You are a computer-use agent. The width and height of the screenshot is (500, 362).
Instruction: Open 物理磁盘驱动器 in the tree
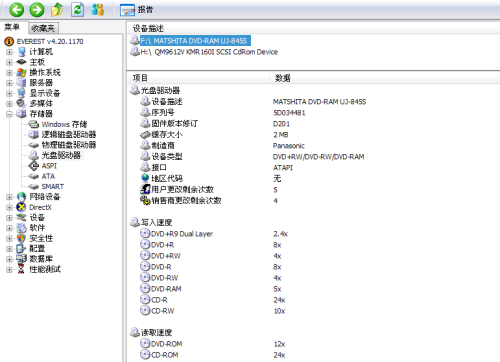point(69,145)
